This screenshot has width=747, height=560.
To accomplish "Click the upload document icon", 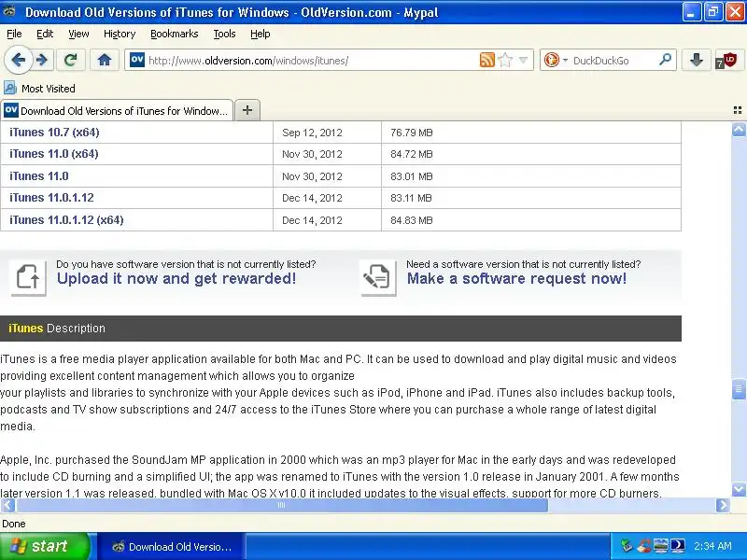I will 28,277.
